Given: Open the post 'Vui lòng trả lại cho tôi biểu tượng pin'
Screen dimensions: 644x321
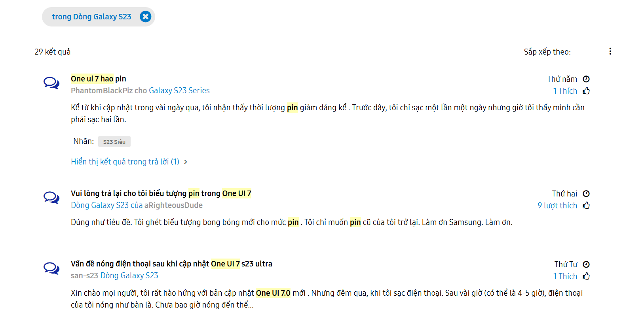Looking at the screenshot, I should (x=161, y=193).
